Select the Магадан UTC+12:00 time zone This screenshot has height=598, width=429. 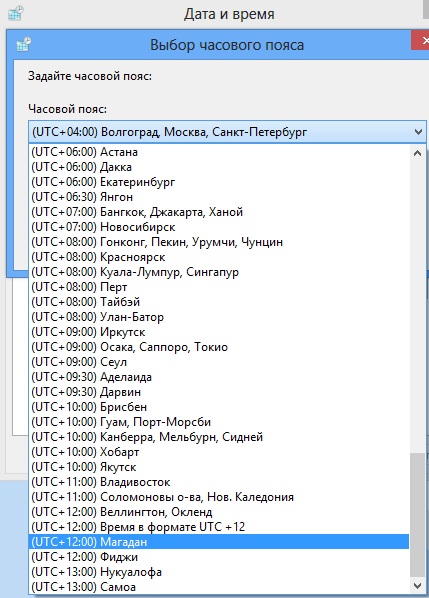(x=219, y=542)
